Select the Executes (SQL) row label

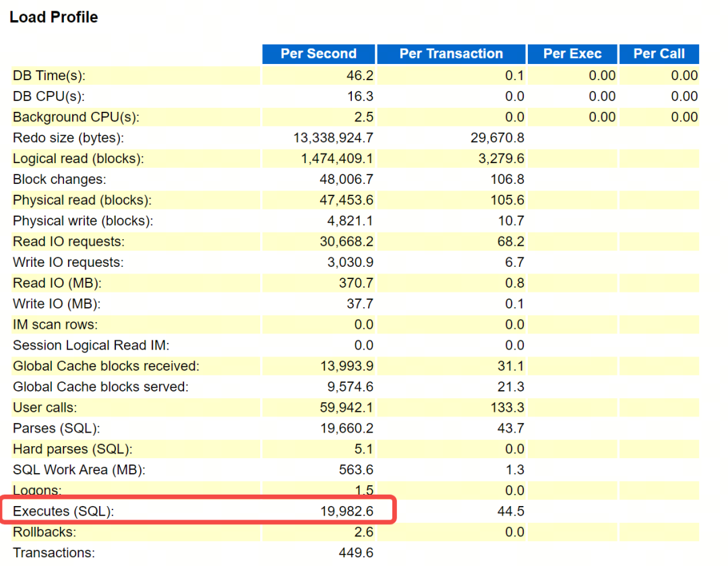point(63,511)
